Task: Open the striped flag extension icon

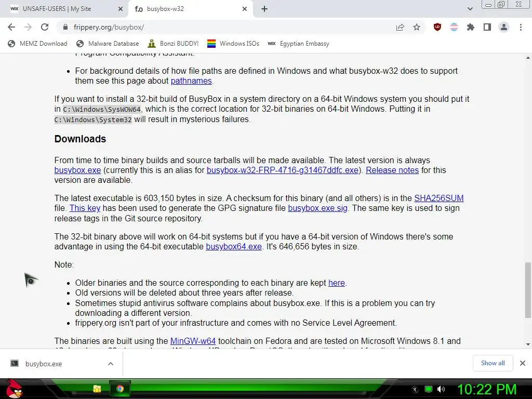Action: [x=454, y=27]
